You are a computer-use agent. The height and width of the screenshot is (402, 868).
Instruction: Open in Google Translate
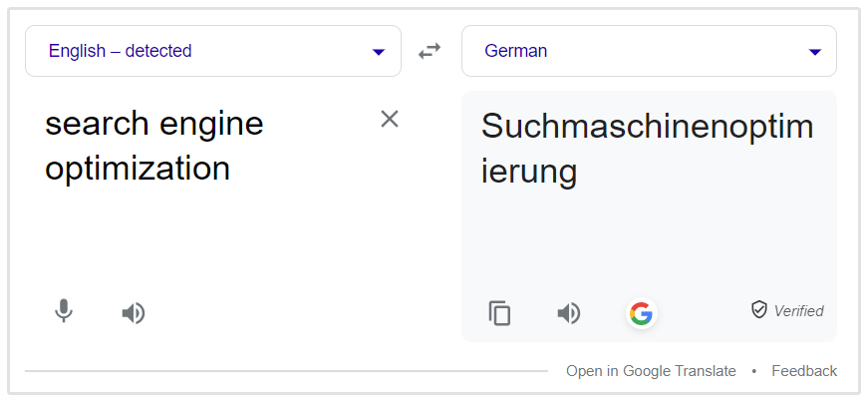[x=651, y=371]
